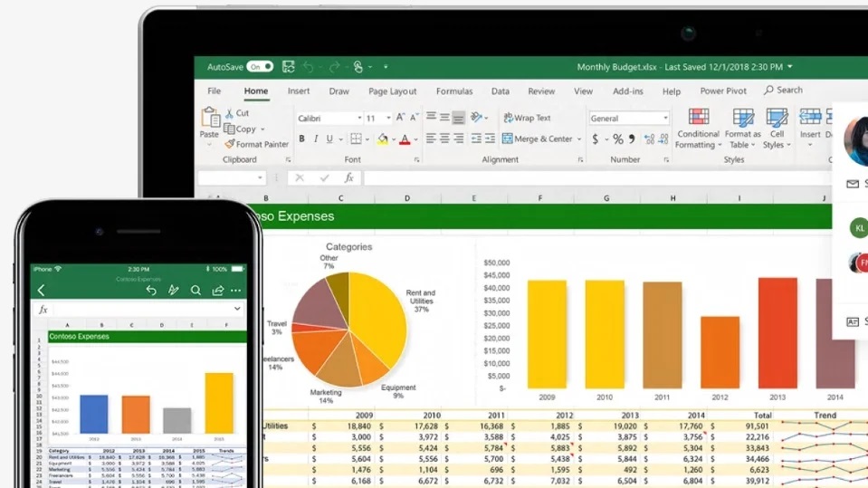868x488 pixels.
Task: Expand the General number format dropdown
Action: 665,119
